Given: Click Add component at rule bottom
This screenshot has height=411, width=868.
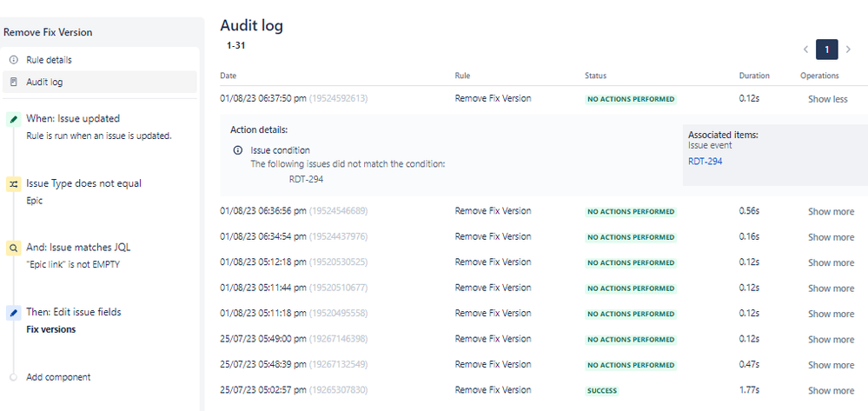Looking at the screenshot, I should tap(58, 377).
